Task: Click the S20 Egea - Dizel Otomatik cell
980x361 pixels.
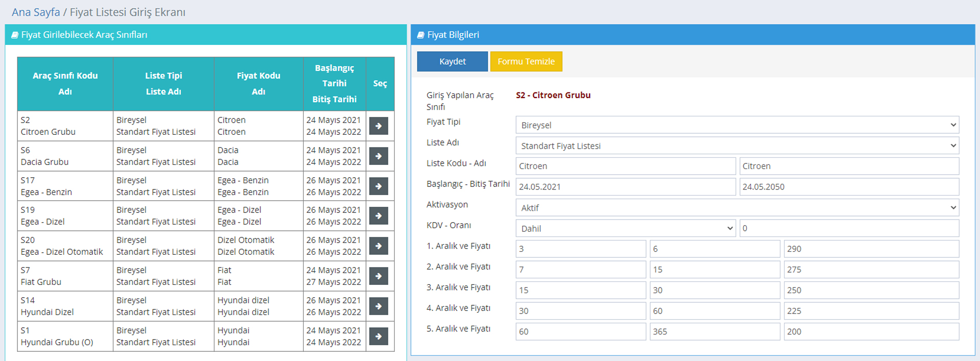Action: pyautogui.click(x=65, y=246)
